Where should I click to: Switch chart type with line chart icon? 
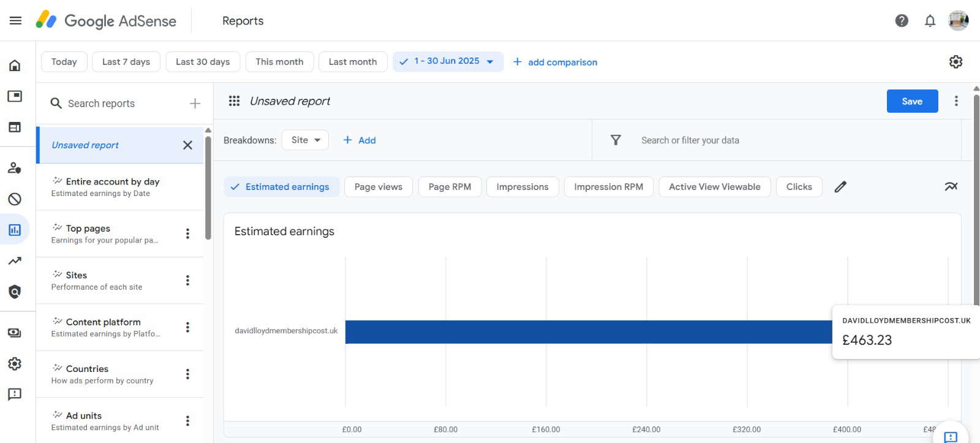tap(951, 187)
